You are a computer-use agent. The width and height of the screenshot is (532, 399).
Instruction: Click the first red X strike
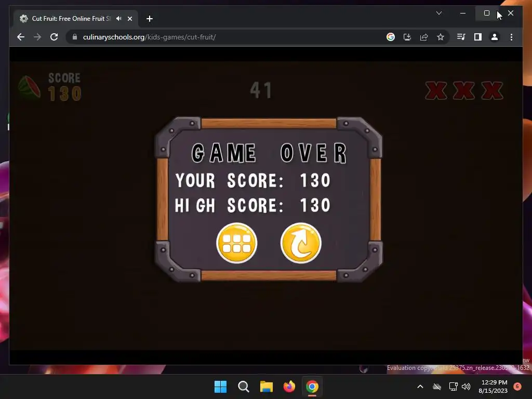tap(436, 90)
